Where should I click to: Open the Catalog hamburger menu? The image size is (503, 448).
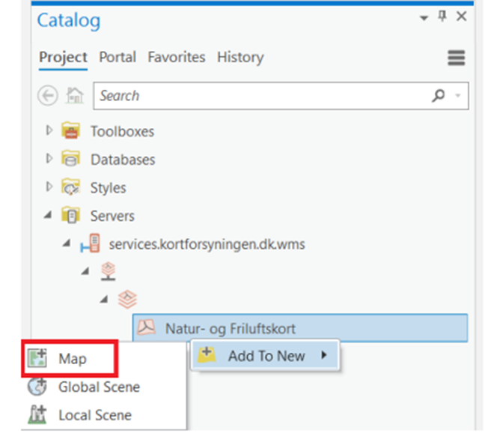coord(456,58)
